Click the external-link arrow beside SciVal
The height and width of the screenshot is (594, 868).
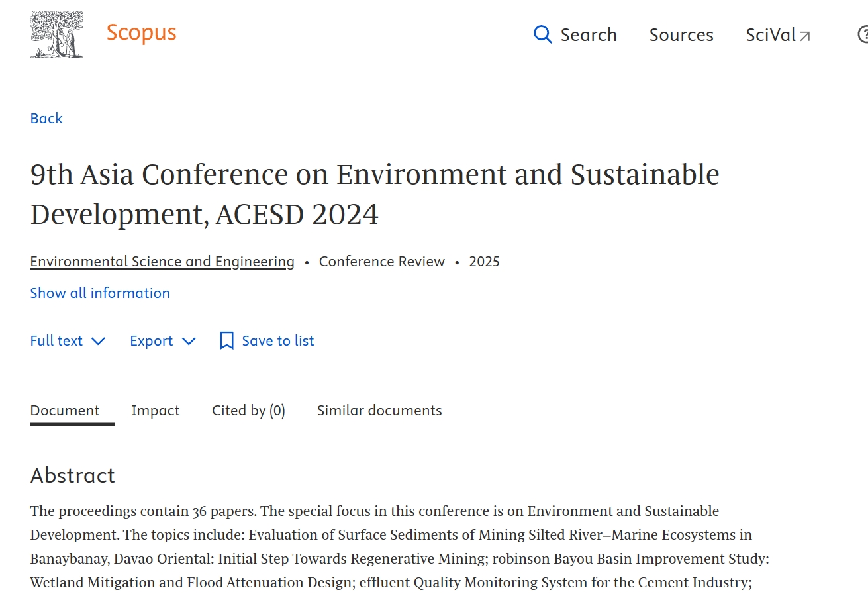(805, 36)
